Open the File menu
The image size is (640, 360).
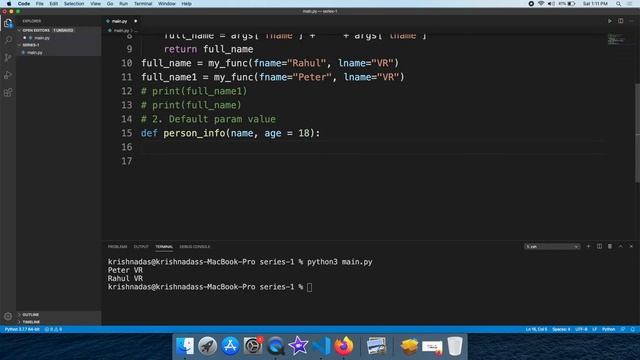pos(39,4)
